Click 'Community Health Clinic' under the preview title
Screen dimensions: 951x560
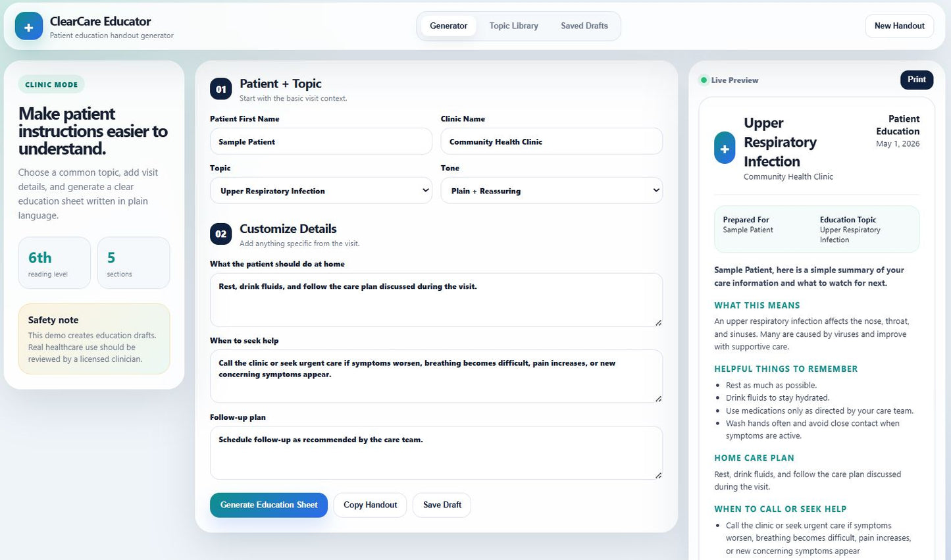[x=788, y=177]
